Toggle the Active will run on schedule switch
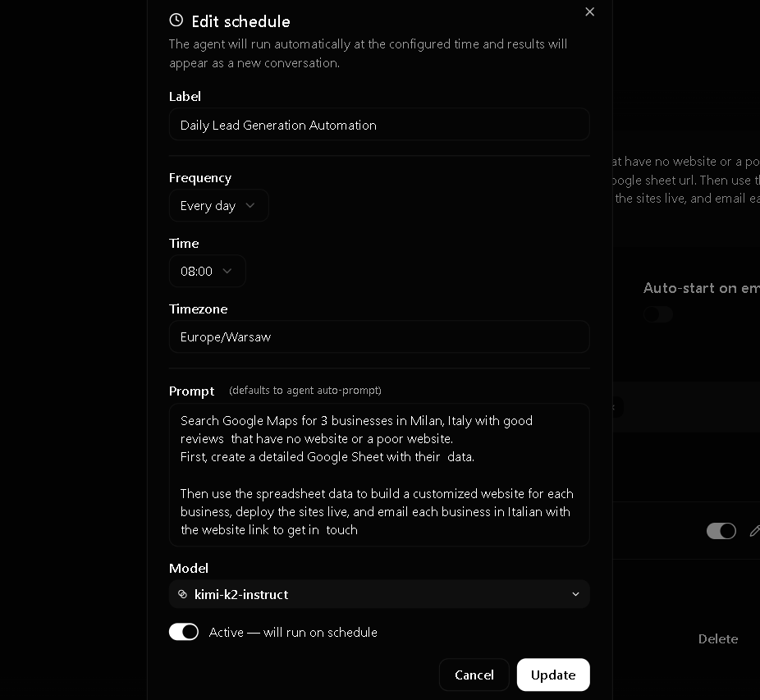Image resolution: width=760 pixels, height=700 pixels. pos(184,632)
